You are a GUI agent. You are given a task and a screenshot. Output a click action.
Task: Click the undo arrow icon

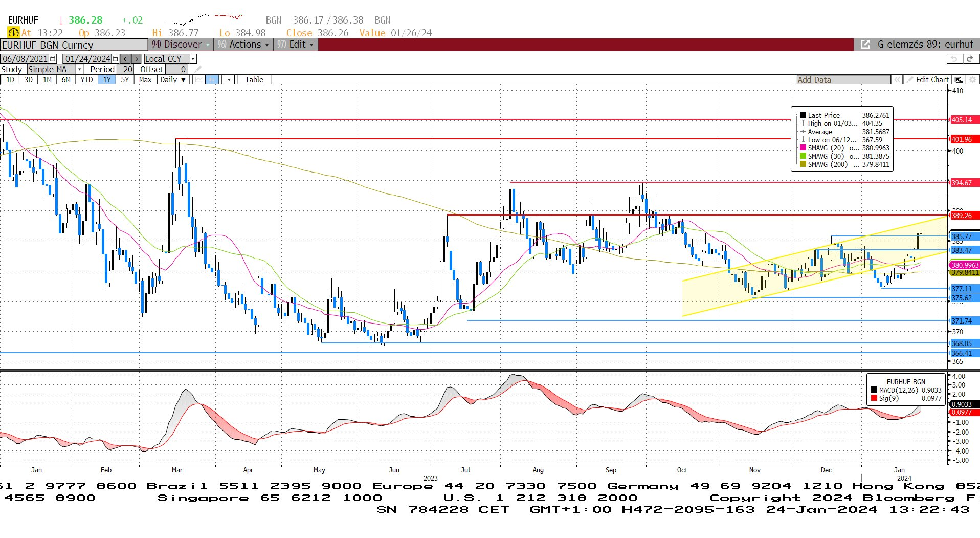[954, 59]
